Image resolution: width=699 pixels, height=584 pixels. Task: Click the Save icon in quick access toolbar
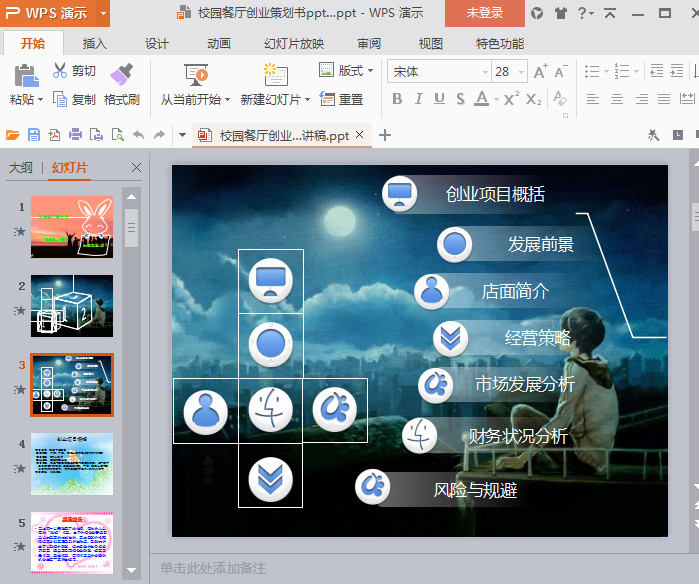click(x=34, y=135)
